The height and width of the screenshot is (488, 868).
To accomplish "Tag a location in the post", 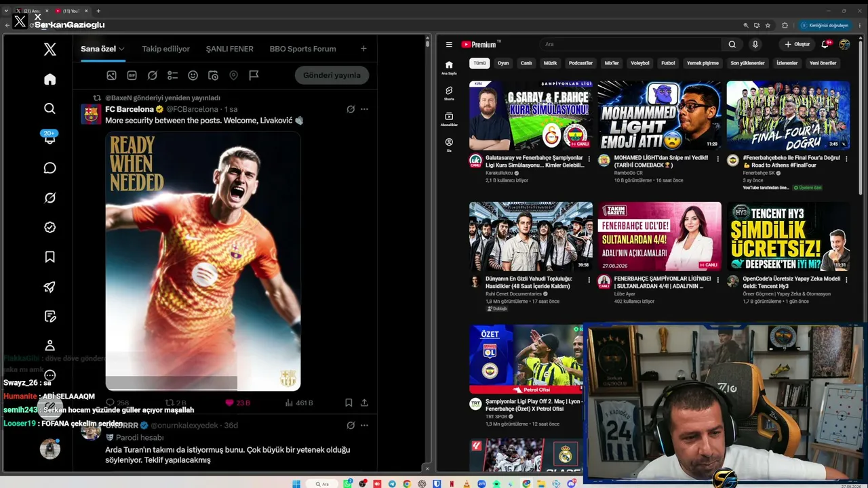I will (233, 75).
